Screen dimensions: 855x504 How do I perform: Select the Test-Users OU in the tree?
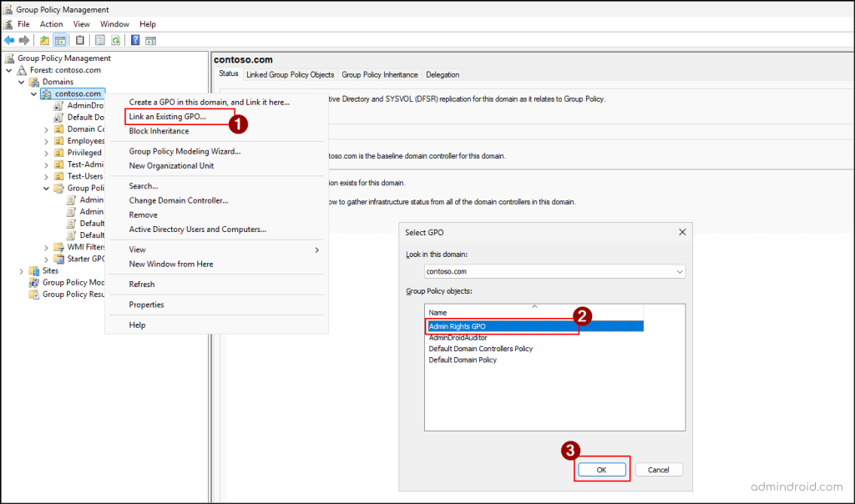(83, 176)
